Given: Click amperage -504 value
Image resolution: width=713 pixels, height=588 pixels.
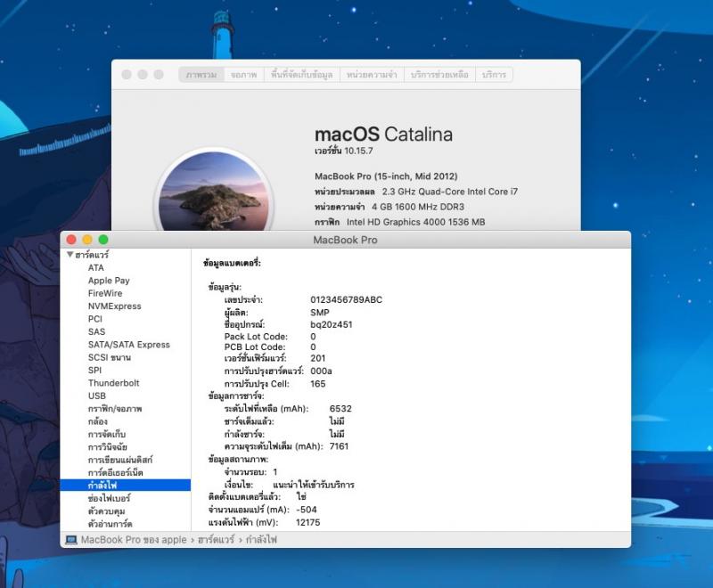Looking at the screenshot, I should [307, 510].
